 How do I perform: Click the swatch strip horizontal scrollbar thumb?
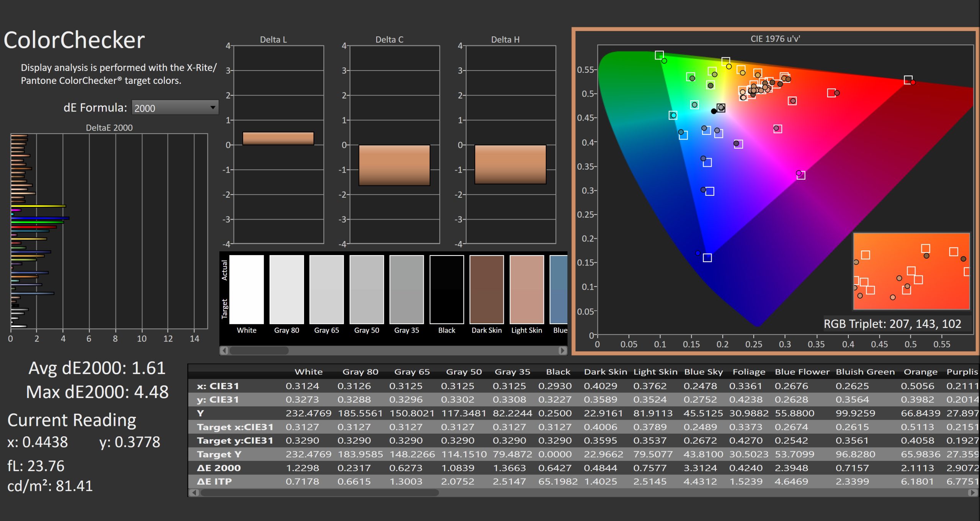(259, 350)
